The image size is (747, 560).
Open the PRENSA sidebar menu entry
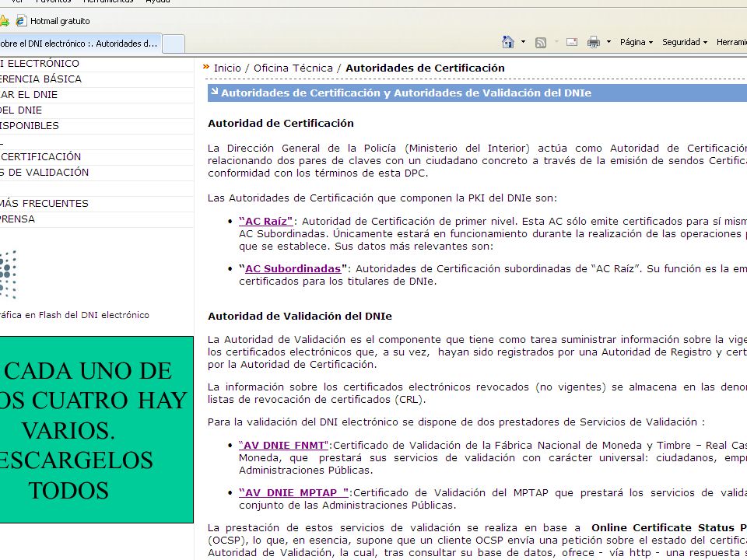[x=96, y=219]
